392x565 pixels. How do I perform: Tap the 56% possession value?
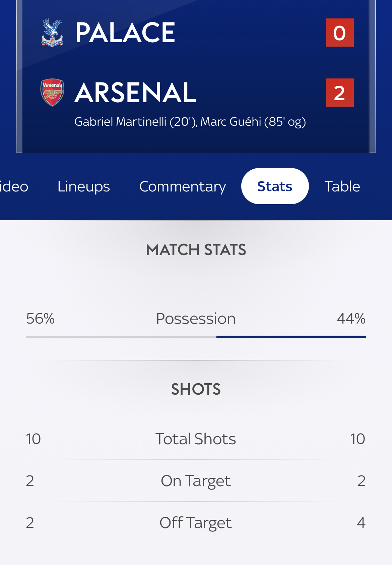tap(41, 319)
